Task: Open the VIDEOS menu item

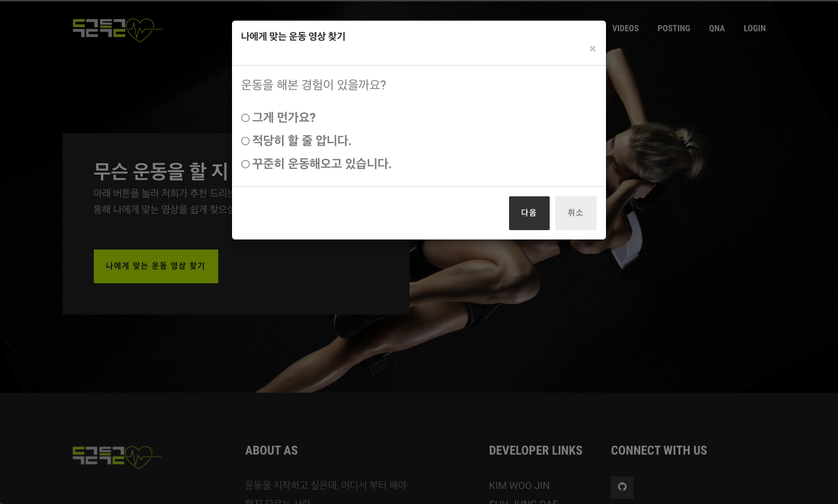Action: click(x=625, y=29)
